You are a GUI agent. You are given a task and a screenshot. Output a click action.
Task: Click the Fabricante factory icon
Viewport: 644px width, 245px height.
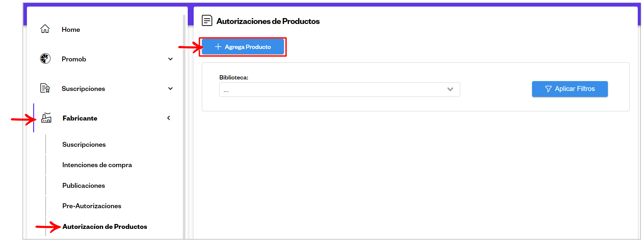pyautogui.click(x=46, y=118)
